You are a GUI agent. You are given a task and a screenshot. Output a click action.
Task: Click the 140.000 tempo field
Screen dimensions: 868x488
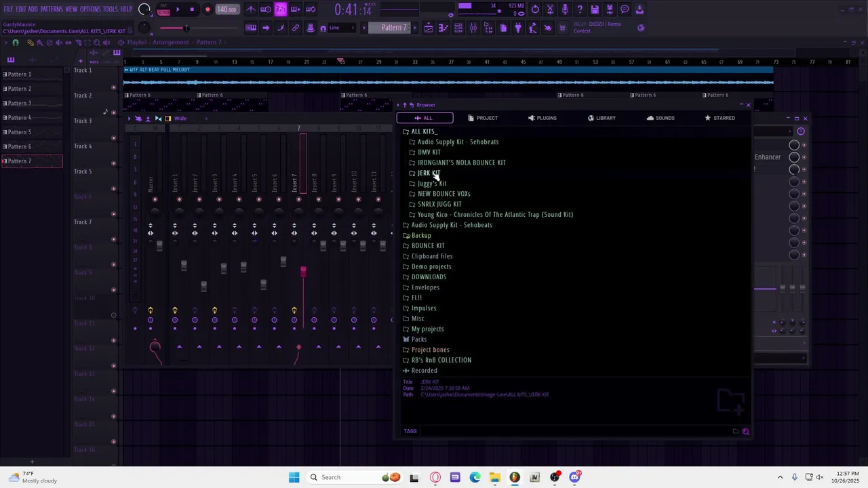(x=227, y=9)
